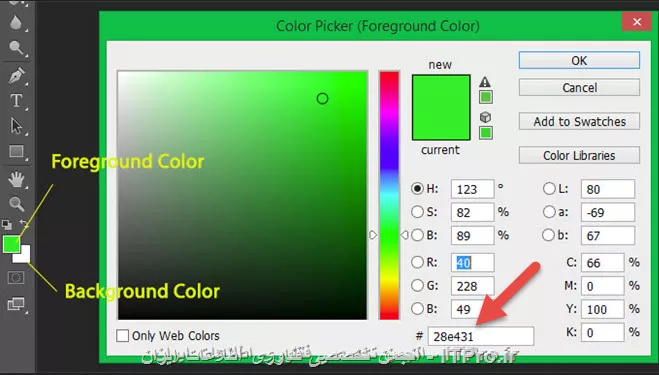This screenshot has width=659, height=375.
Task: Click the vertical hue spectrum slider
Action: pyautogui.click(x=389, y=195)
